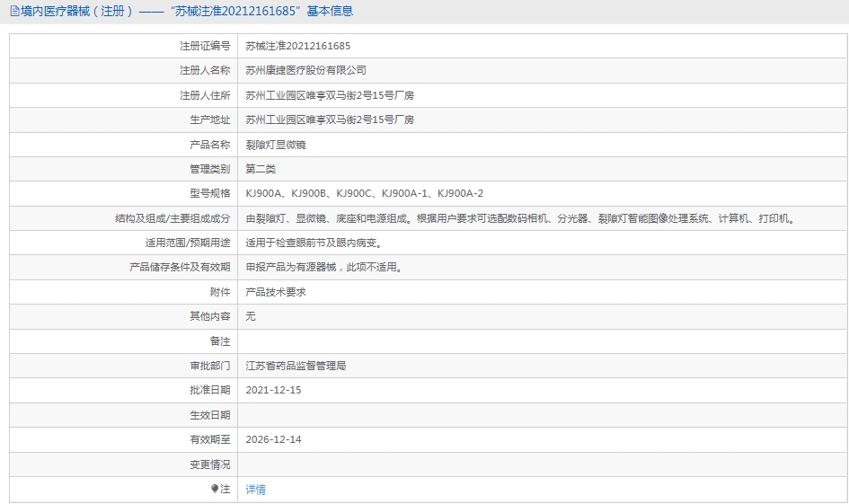
Task: Click the 附件 label
Action: pos(220,292)
